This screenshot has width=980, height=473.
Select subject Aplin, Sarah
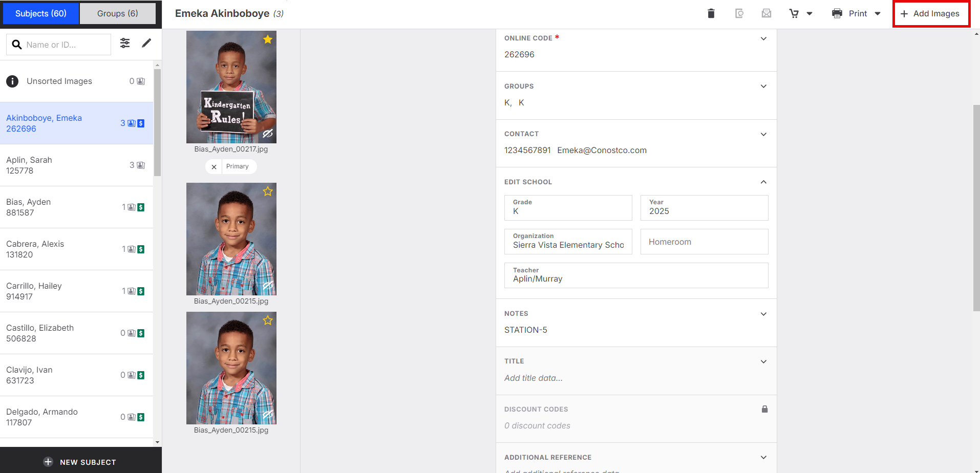76,165
